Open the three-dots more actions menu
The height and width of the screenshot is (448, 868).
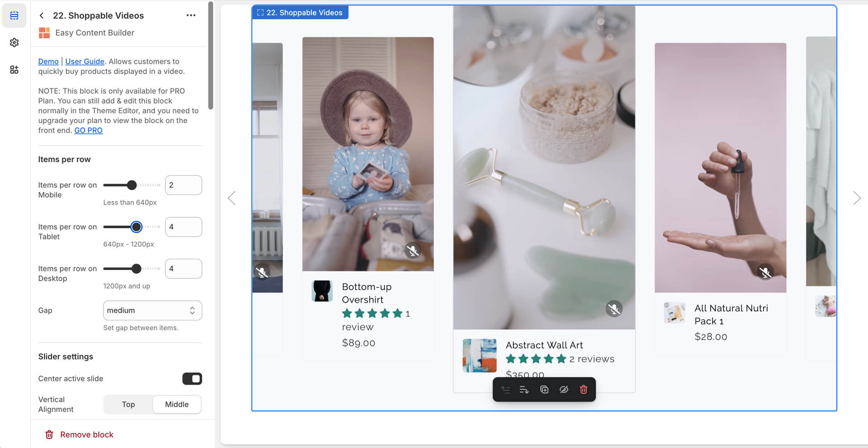191,15
